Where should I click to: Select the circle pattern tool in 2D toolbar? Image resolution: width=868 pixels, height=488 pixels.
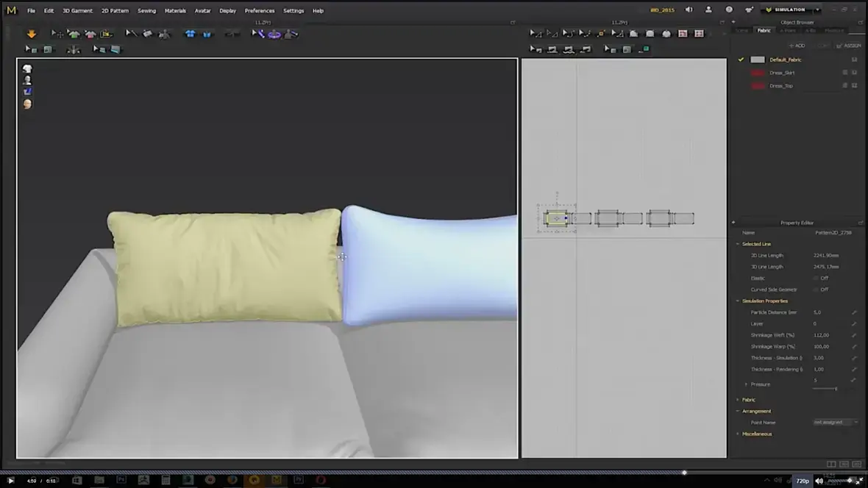(x=666, y=34)
